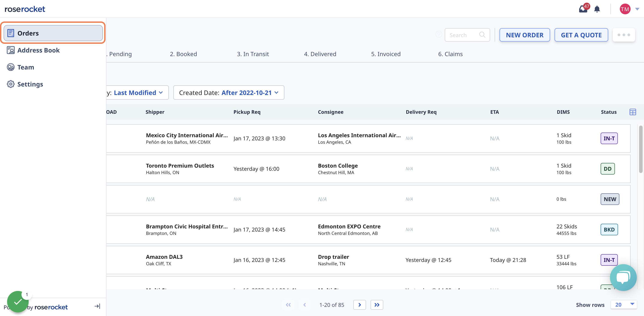The image size is (644, 316).
Task: Switch to the 3. In Transit tab
Action: click(x=253, y=54)
